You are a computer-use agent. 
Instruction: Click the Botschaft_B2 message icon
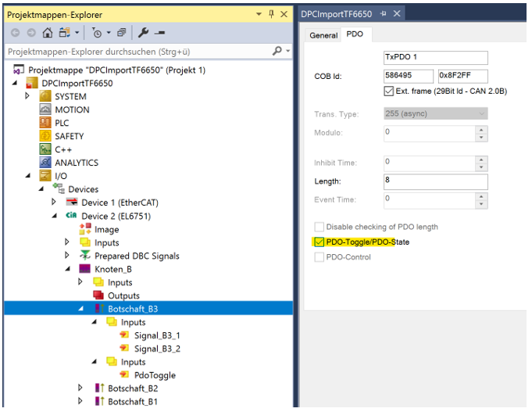[100, 388]
